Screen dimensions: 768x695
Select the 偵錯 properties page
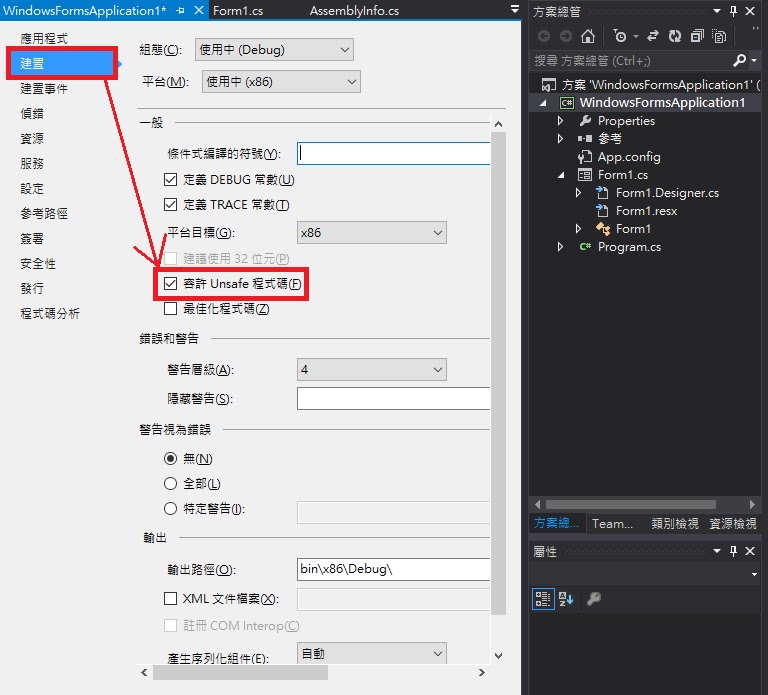(x=32, y=114)
